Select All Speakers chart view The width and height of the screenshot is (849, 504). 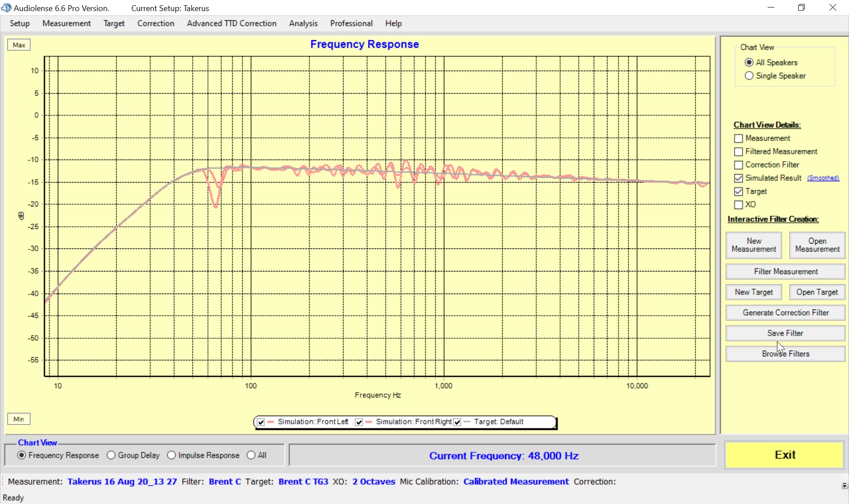tap(749, 62)
